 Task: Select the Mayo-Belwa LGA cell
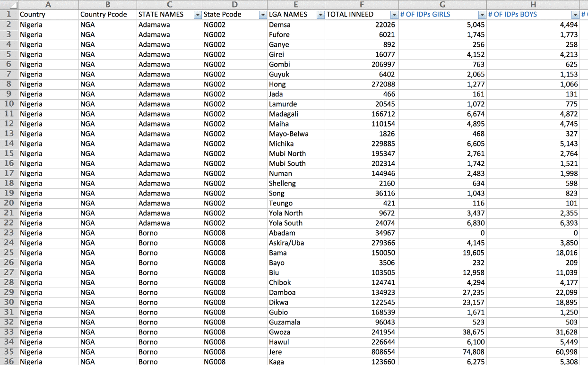tap(296, 134)
